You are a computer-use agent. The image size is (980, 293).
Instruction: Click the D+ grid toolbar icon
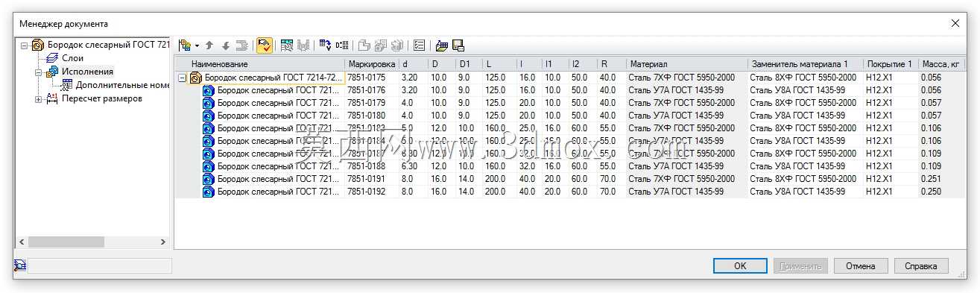[342, 45]
